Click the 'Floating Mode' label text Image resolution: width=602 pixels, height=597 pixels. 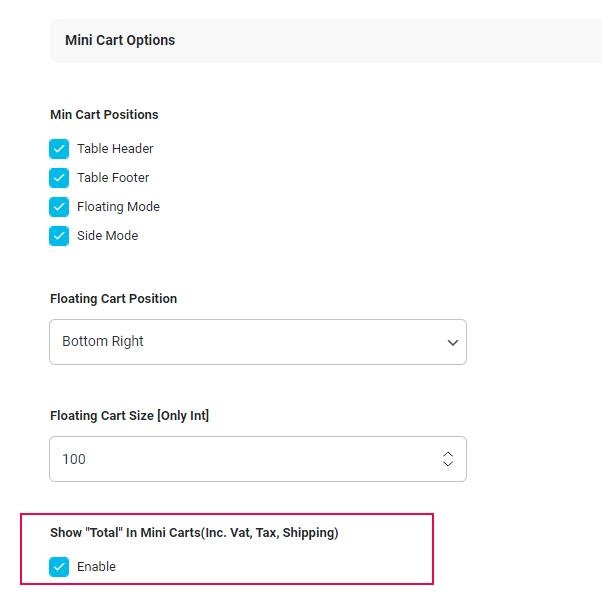118,207
